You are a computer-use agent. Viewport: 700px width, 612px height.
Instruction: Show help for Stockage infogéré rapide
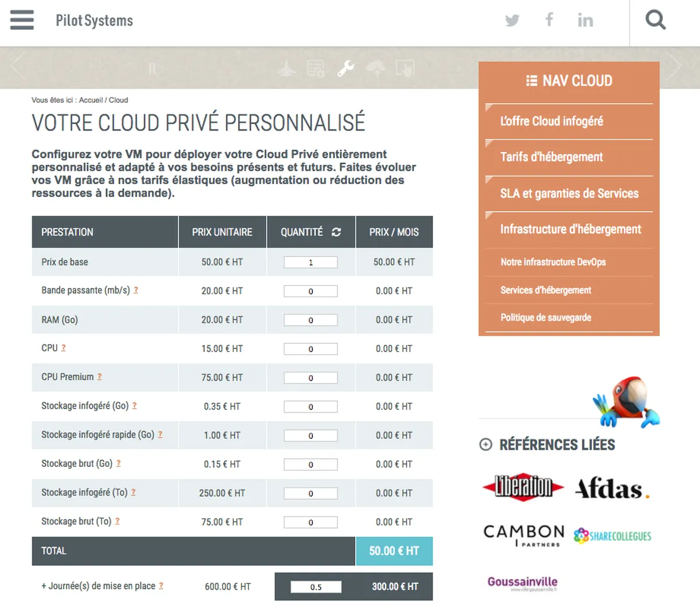160,434
